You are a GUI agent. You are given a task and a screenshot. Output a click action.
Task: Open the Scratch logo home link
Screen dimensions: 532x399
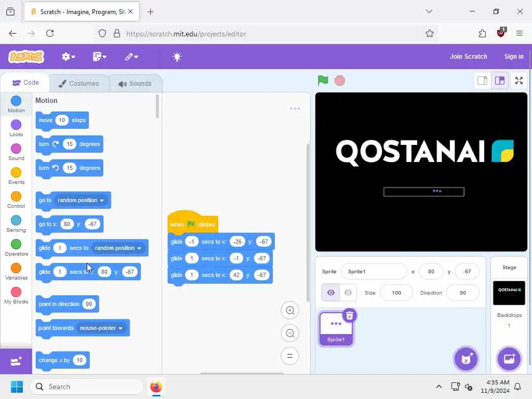pyautogui.click(x=26, y=57)
